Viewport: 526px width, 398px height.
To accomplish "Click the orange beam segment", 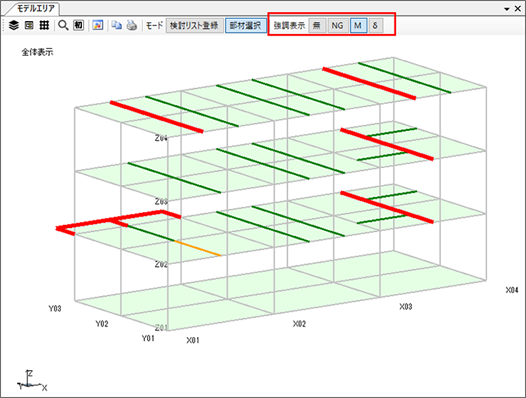I will 198,248.
